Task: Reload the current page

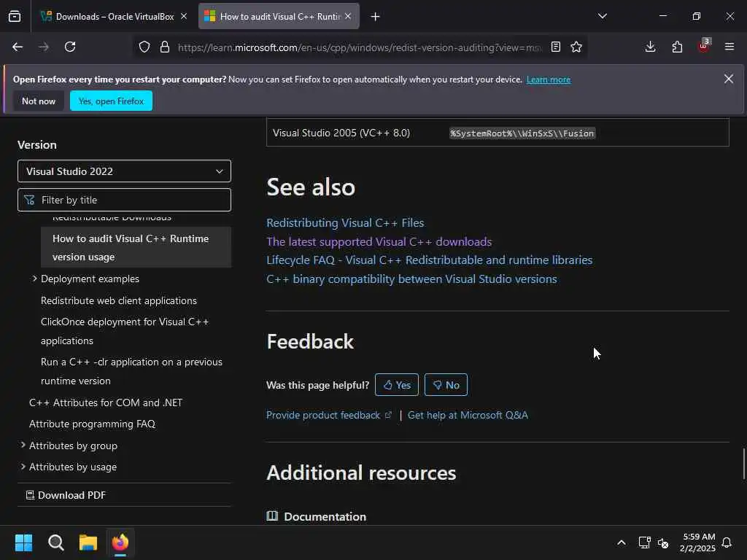Action: pos(70,47)
